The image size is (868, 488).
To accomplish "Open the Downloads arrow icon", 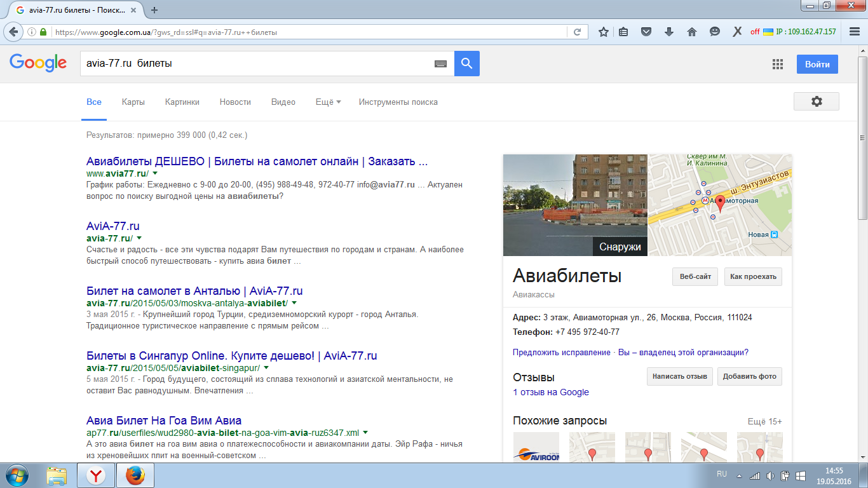I will click(x=669, y=32).
